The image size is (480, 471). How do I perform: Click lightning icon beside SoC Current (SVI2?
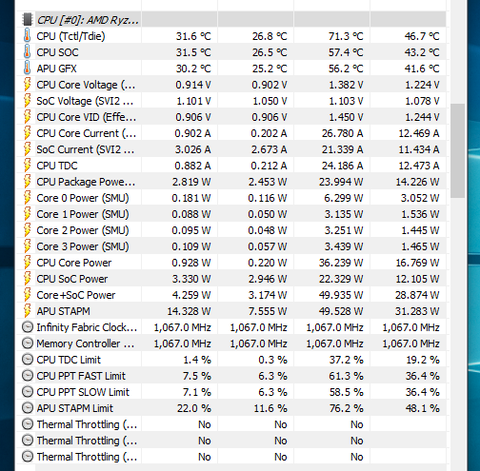pyautogui.click(x=27, y=149)
